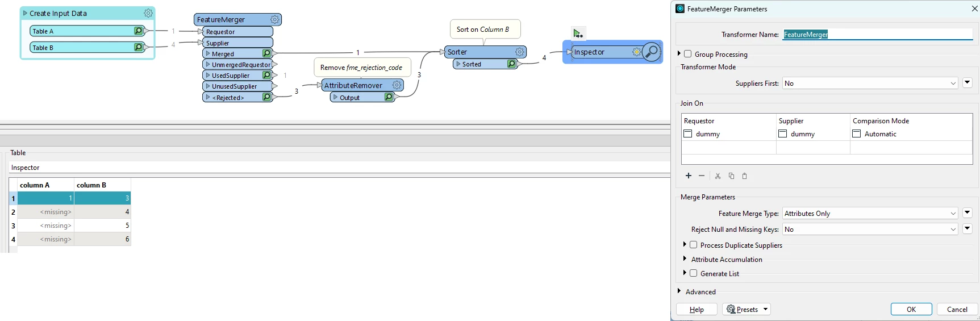The image size is (980, 321).
Task: Paste a Join On row
Action: 745,176
